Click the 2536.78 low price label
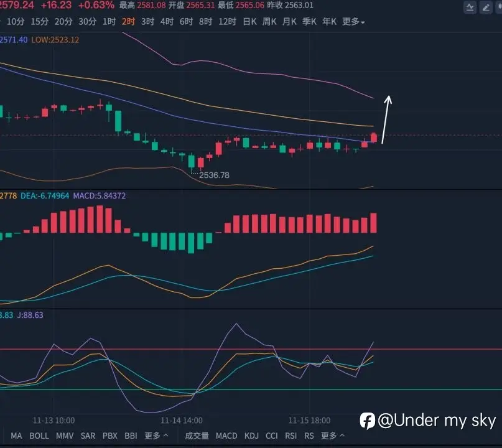502x448 pixels. [214, 175]
